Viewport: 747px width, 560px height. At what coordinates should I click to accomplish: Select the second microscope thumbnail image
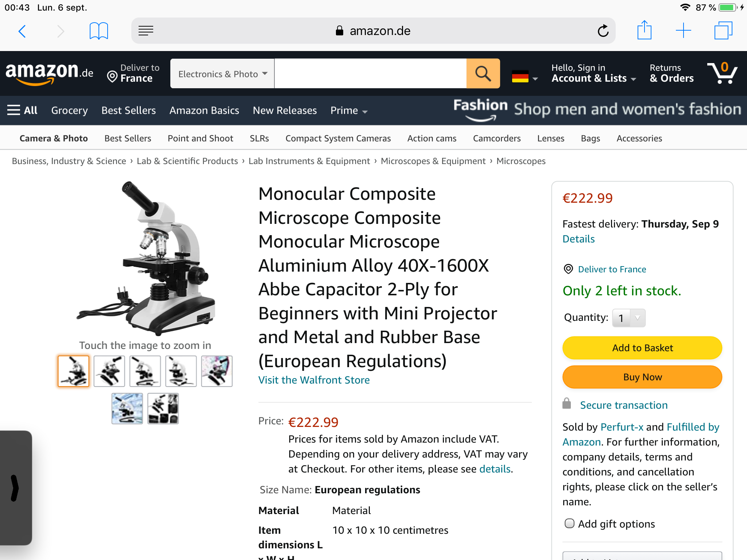(x=109, y=371)
